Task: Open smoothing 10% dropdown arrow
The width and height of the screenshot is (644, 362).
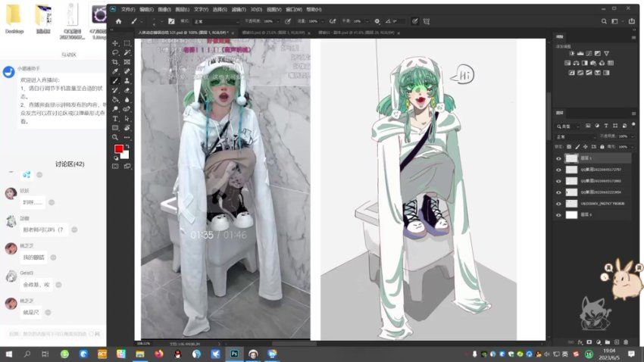Action: 367,21
